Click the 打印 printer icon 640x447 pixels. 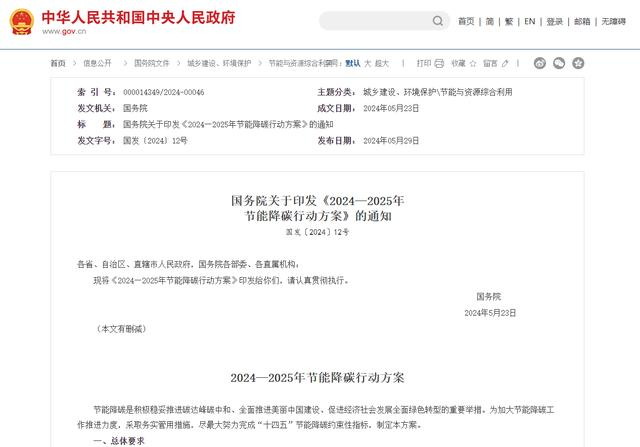[x=439, y=63]
